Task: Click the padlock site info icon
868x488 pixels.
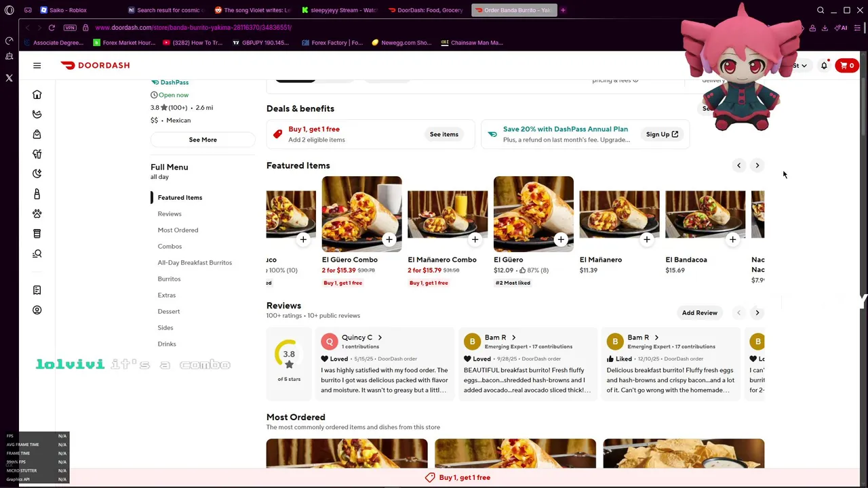Action: tap(85, 28)
